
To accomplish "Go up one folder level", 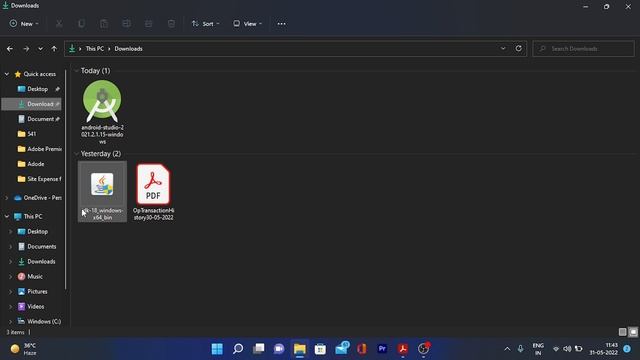I will tap(54, 49).
